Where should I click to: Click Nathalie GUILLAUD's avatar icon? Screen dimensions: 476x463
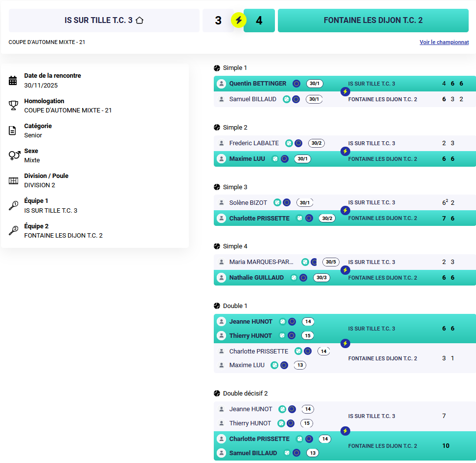[x=221, y=278]
